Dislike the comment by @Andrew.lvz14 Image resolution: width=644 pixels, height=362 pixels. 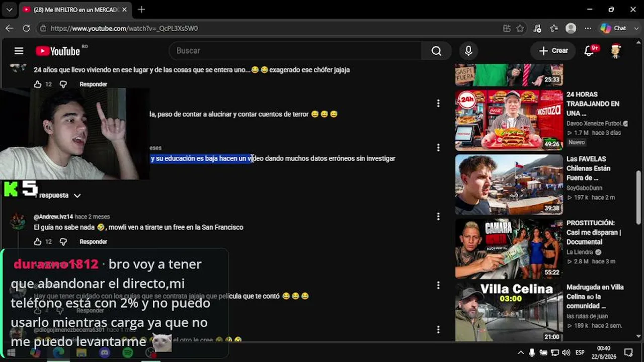(63, 242)
